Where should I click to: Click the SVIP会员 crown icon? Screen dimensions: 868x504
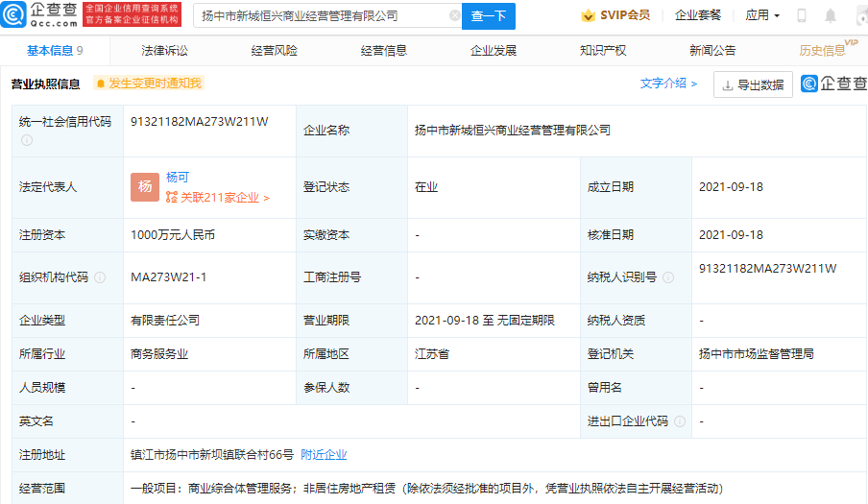point(588,15)
